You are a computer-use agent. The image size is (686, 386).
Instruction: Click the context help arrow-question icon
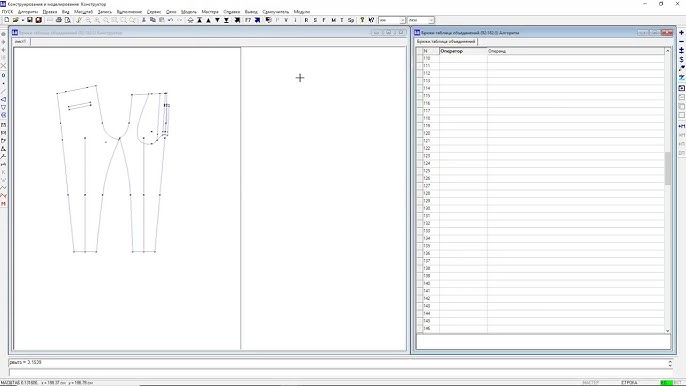(371, 20)
